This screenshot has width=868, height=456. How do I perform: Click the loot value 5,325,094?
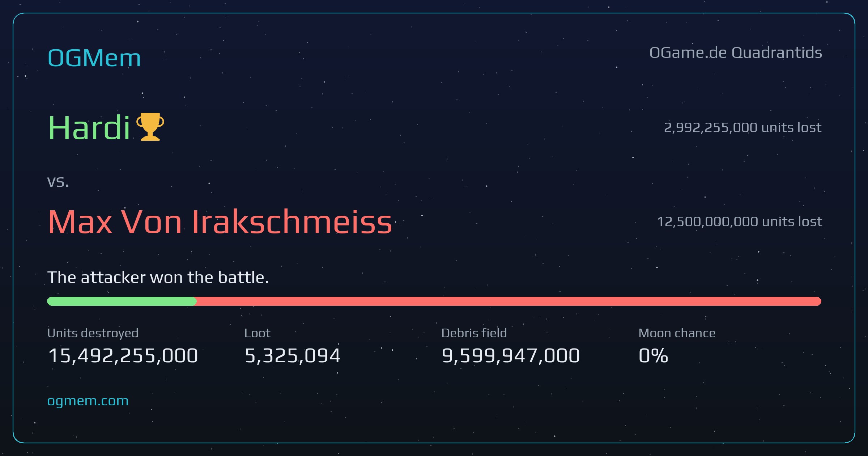point(293,355)
